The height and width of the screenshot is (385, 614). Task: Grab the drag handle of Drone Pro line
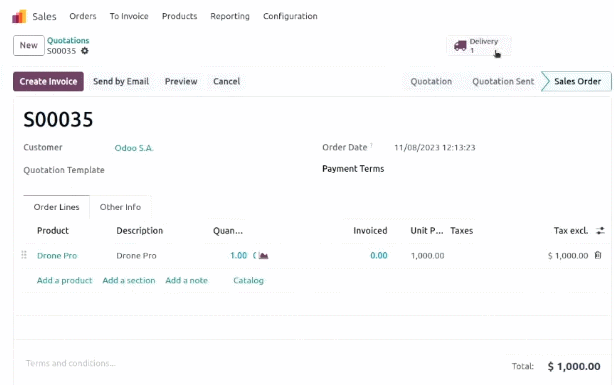coord(24,255)
